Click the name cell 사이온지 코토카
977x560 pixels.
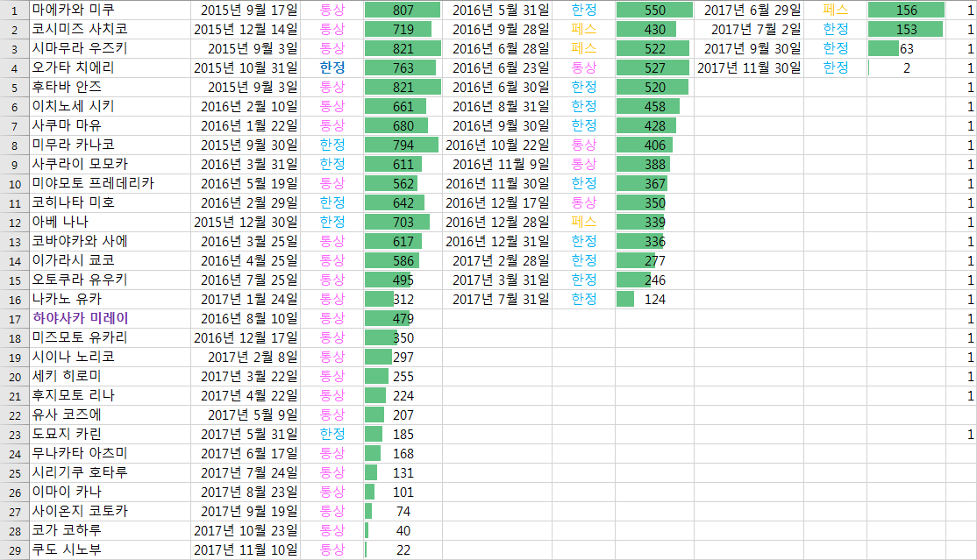pos(110,512)
